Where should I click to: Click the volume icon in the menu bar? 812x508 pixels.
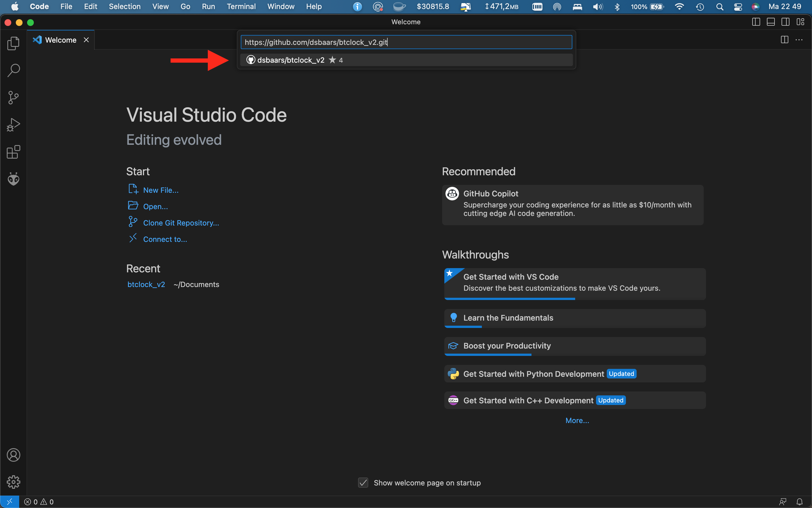[x=598, y=7]
